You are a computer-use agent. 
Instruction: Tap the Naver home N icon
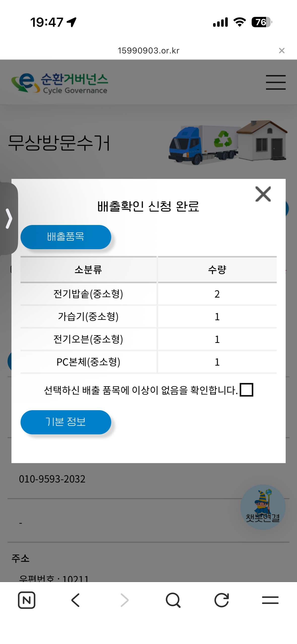pyautogui.click(x=26, y=600)
